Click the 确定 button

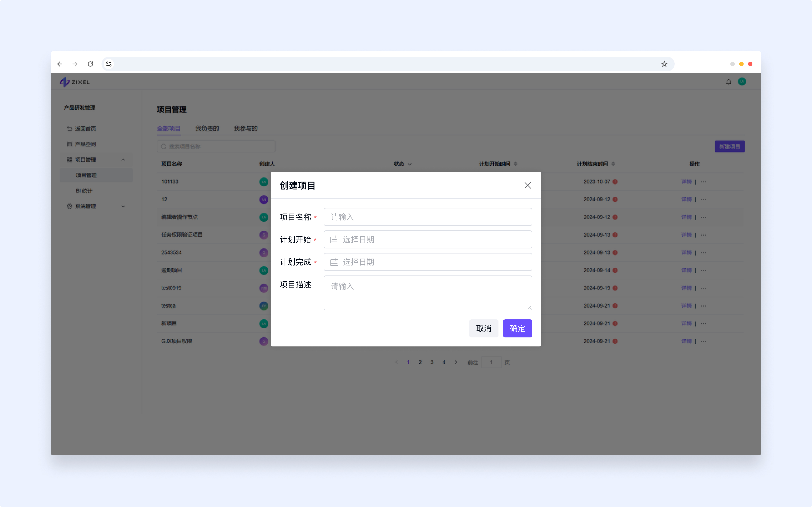(x=517, y=328)
